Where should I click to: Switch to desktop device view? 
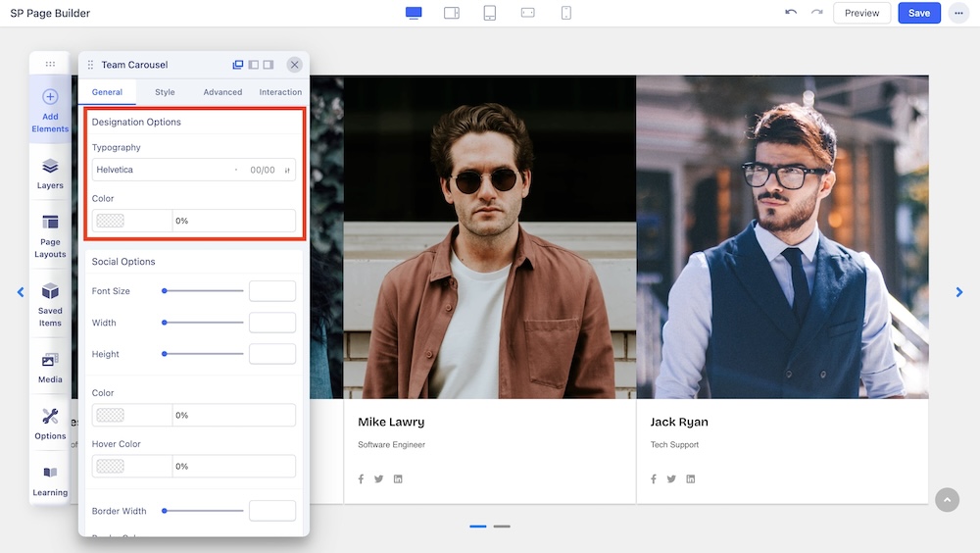pos(414,13)
